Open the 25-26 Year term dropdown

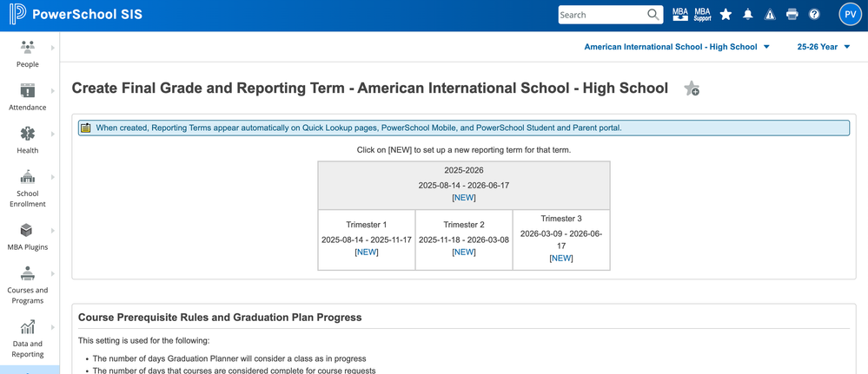click(823, 47)
